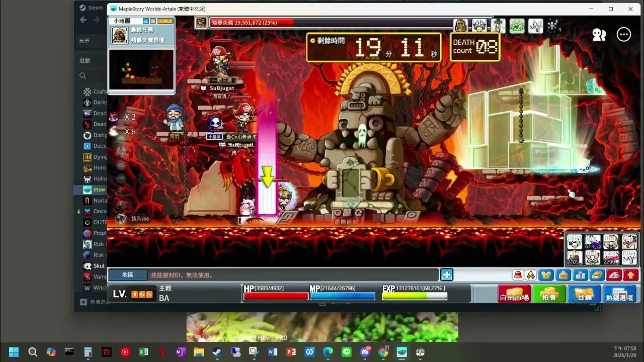
Task: Click the three-dot overlay menu button
Action: [x=624, y=34]
